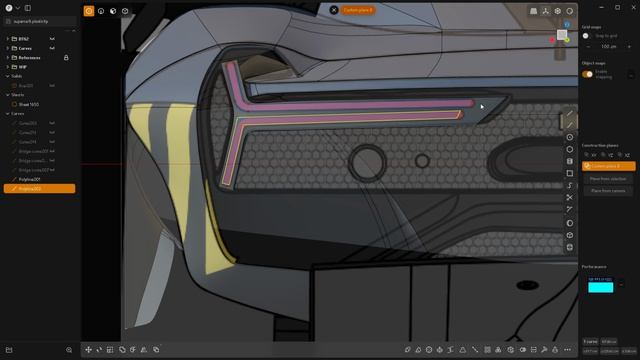Click Place from selection button
This screenshot has height=360, width=640.
608,179
